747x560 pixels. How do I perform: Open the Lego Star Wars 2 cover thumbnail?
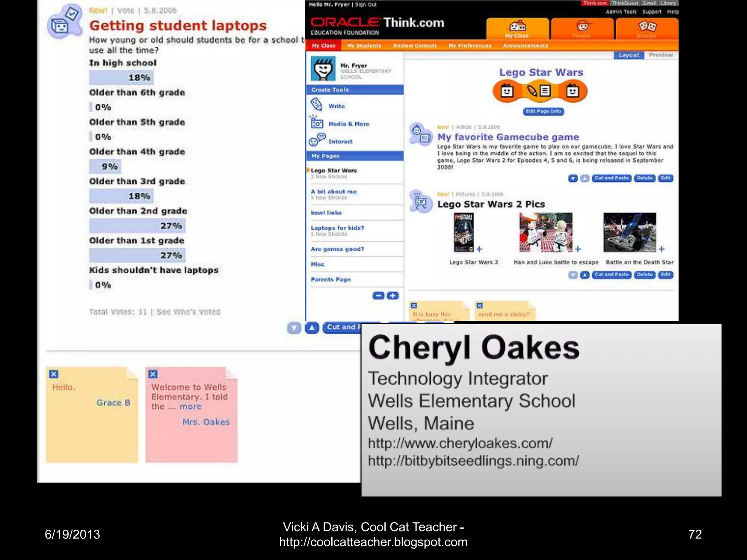(464, 232)
